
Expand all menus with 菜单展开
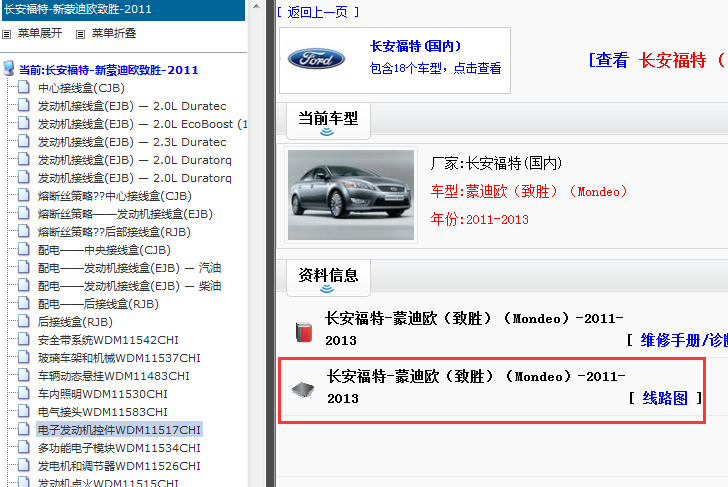tap(40, 33)
